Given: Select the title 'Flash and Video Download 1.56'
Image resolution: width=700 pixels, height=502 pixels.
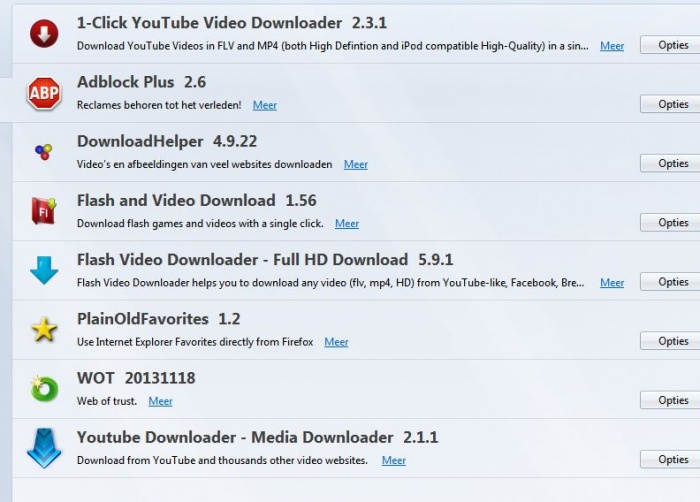Looking at the screenshot, I should click(196, 201).
